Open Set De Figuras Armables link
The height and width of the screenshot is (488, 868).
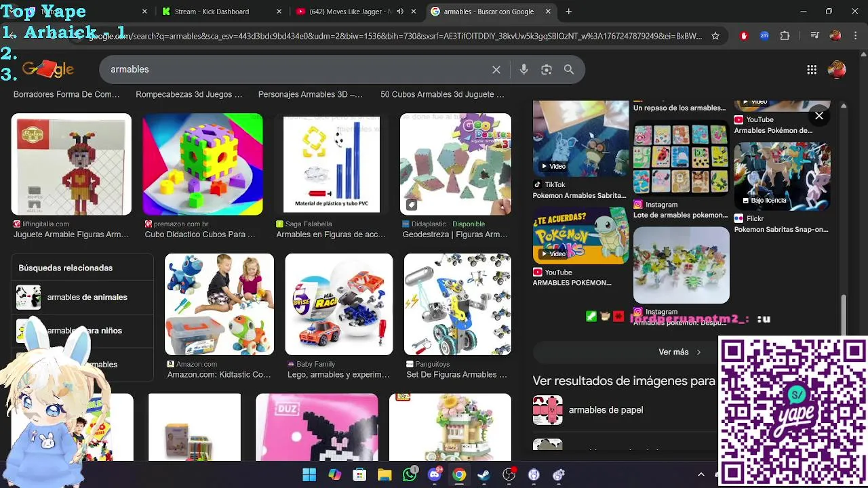(456, 375)
